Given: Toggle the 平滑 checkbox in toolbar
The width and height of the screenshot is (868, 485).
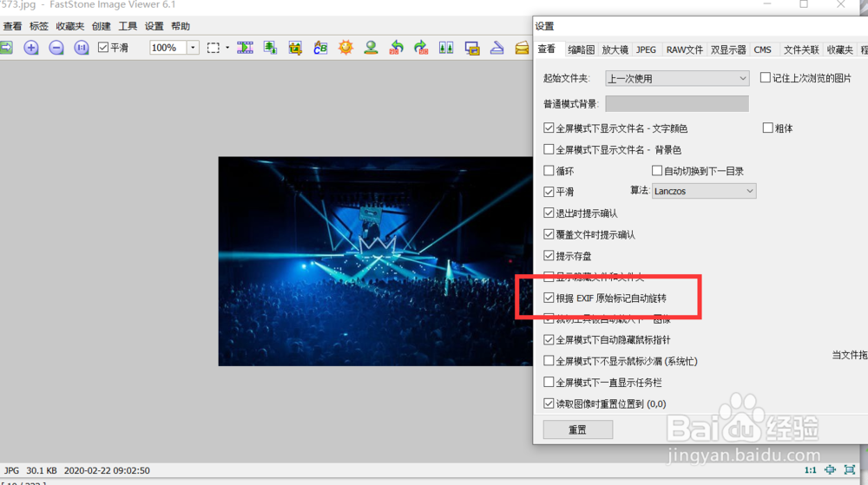Looking at the screenshot, I should point(103,48).
